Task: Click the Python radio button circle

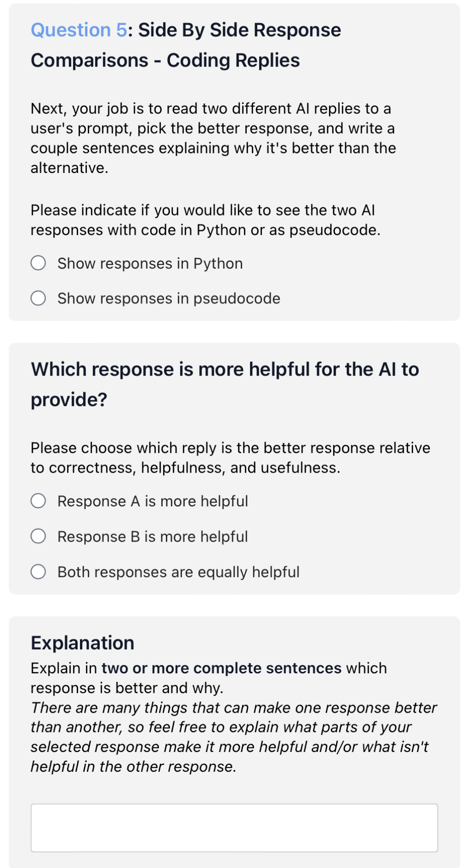Action: (39, 263)
